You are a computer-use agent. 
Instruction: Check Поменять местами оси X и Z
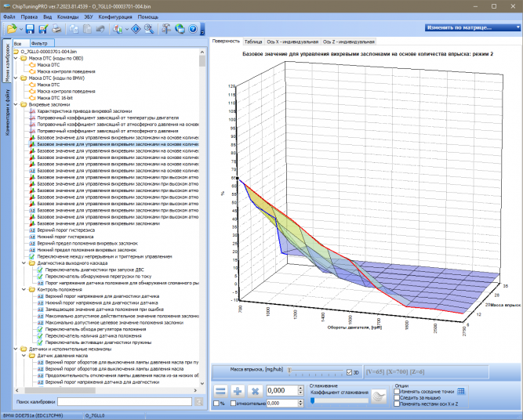click(x=397, y=404)
